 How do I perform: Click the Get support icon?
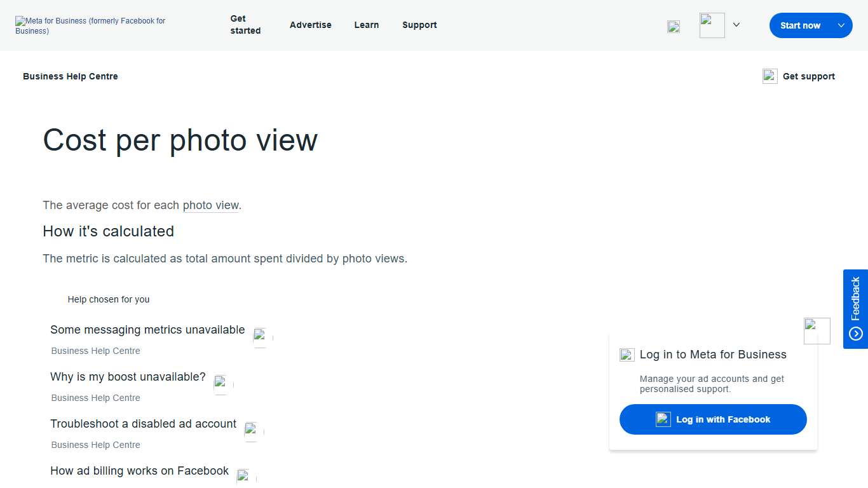[770, 76]
